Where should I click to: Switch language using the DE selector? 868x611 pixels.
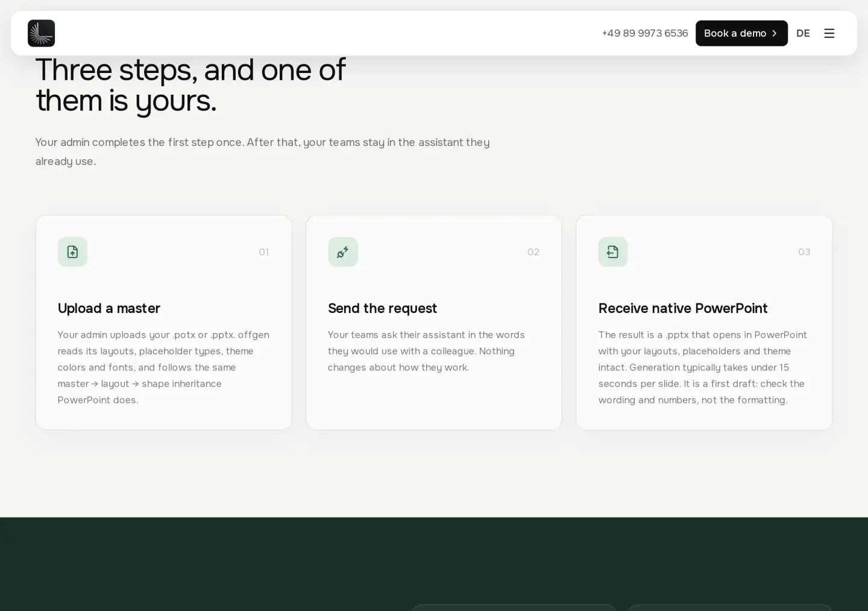click(x=803, y=33)
